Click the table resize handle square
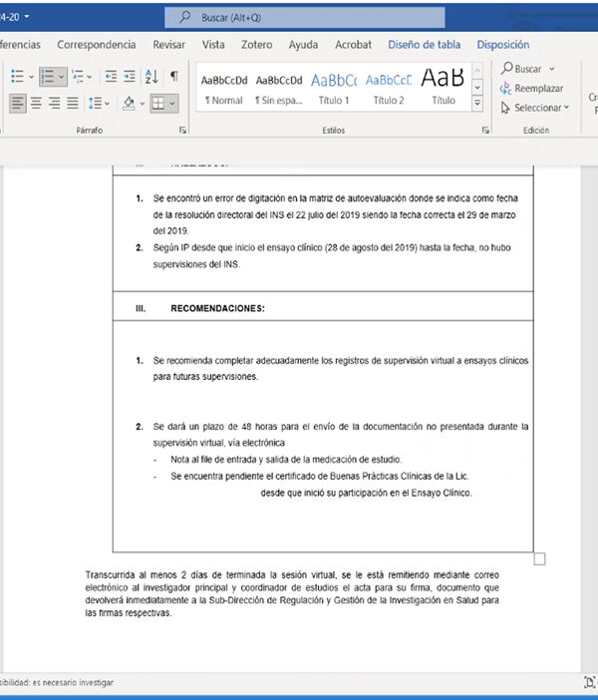 point(539,559)
